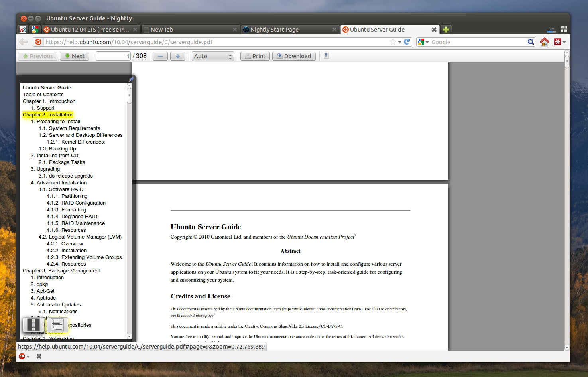Click the outline sidebar vertical scrollbar

[129, 211]
